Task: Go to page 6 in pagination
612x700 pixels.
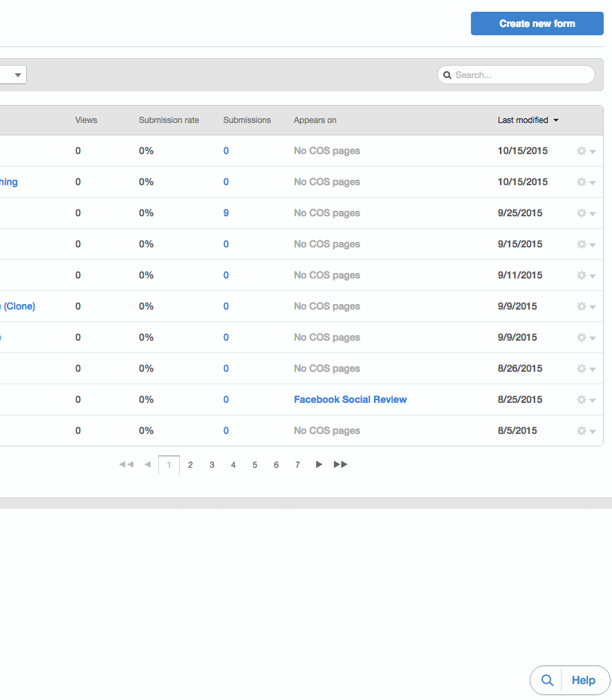Action: pos(276,465)
